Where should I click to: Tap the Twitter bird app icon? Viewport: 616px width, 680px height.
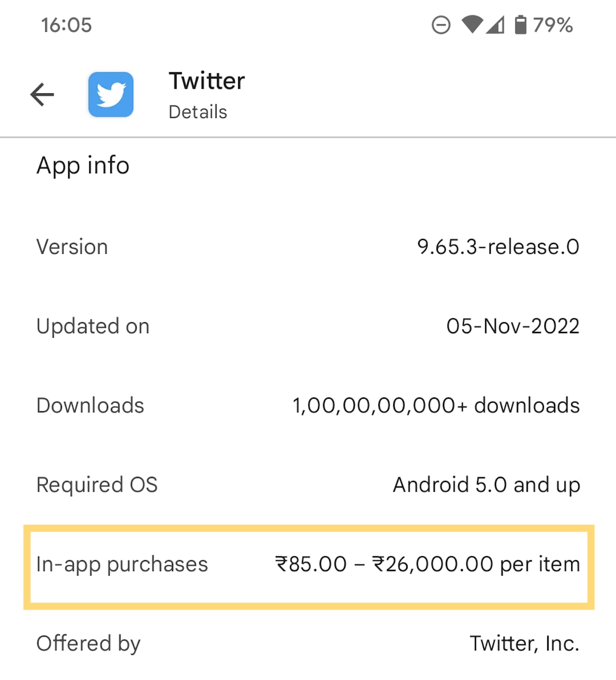pyautogui.click(x=111, y=94)
